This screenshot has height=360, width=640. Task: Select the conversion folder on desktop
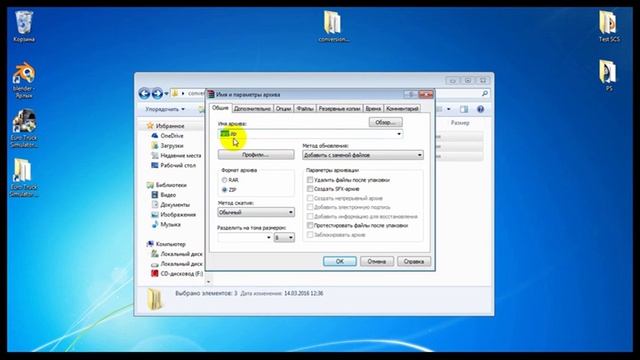(333, 26)
